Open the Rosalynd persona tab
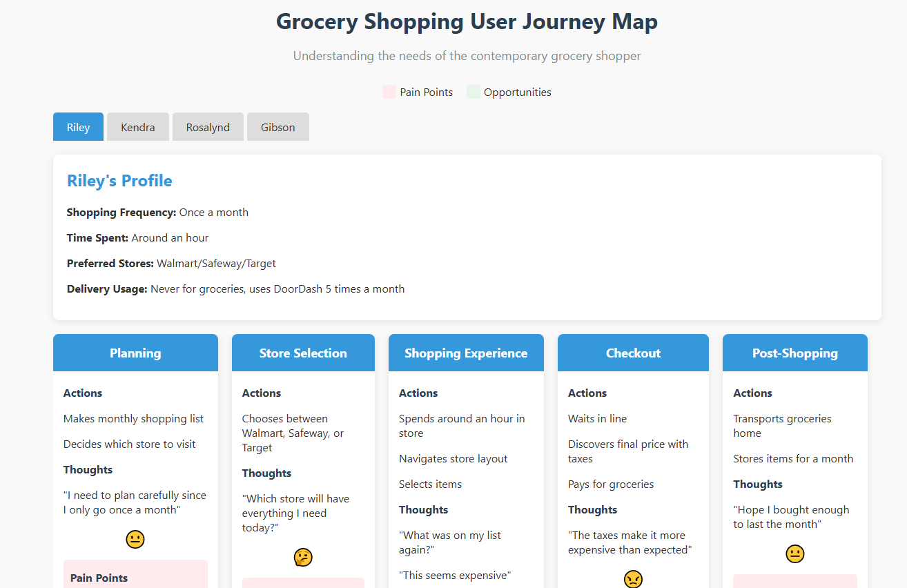 (208, 127)
